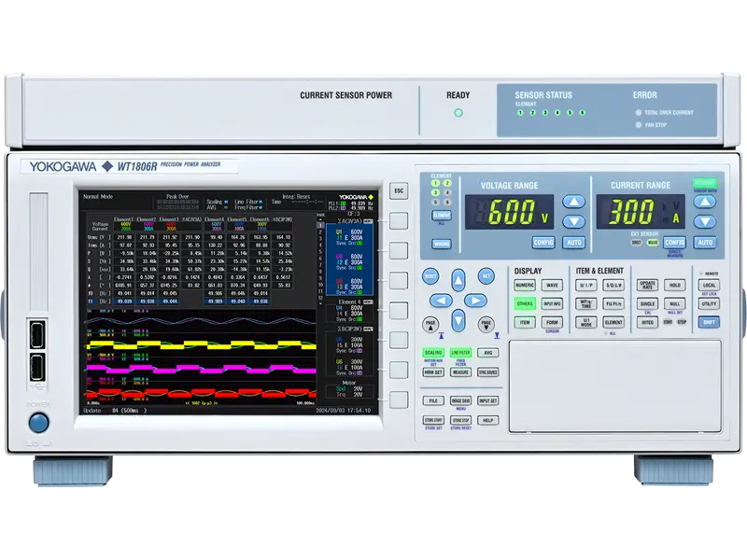Switch display to WAVE view
The height and width of the screenshot is (560, 747).
pyautogui.click(x=552, y=285)
